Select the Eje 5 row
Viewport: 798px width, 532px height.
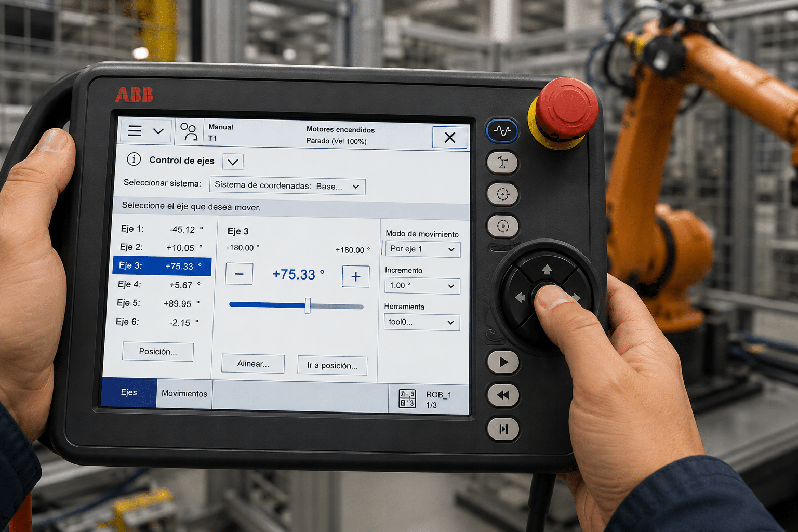pyautogui.click(x=160, y=303)
